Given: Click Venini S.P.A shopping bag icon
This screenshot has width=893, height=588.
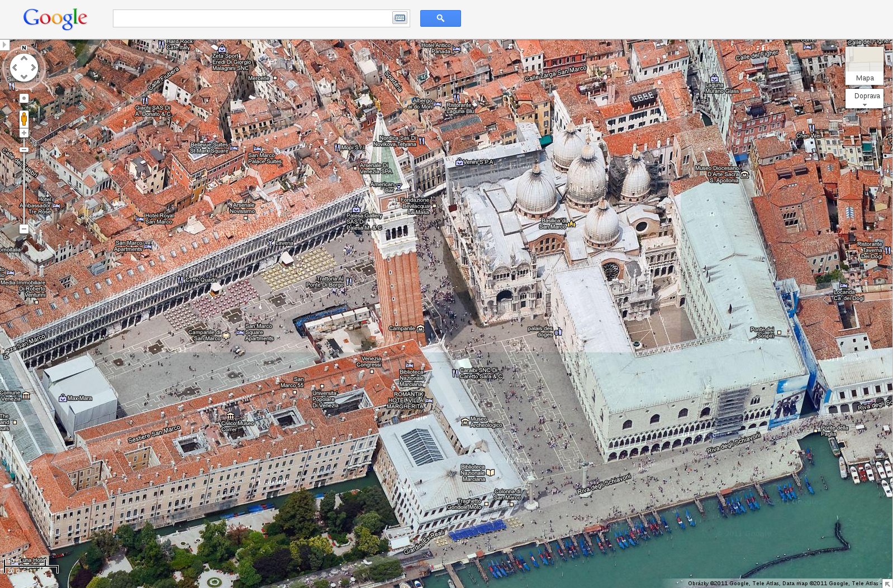Looking at the screenshot, I should coord(459,162).
